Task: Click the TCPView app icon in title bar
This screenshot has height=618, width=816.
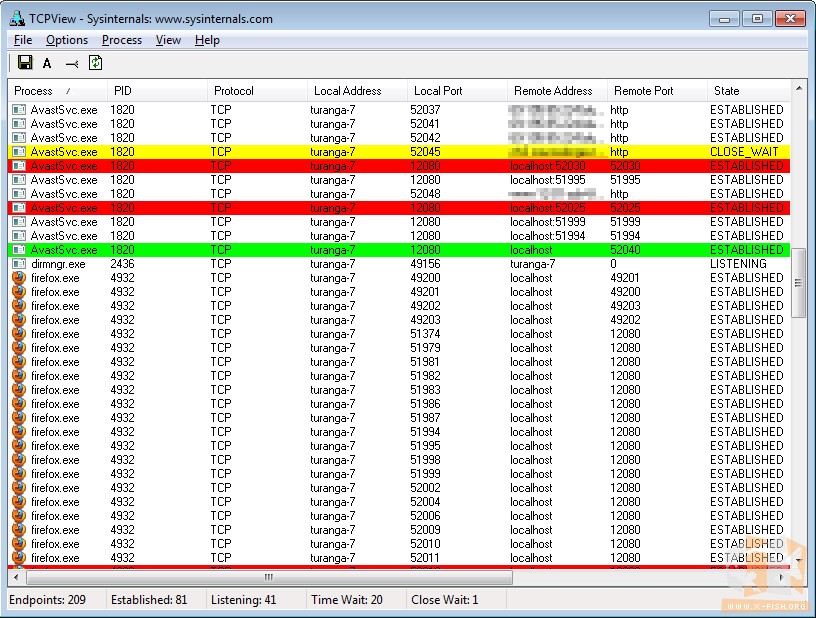Action: 17,19
